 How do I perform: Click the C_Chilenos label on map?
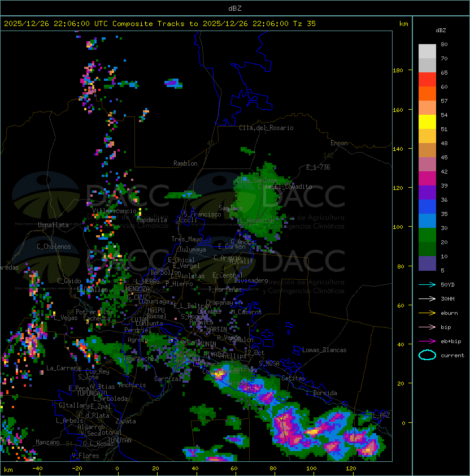[54, 246]
